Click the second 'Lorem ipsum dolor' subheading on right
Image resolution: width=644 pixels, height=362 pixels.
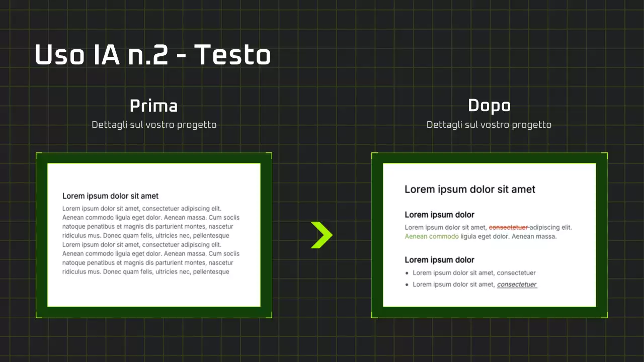coord(439,260)
